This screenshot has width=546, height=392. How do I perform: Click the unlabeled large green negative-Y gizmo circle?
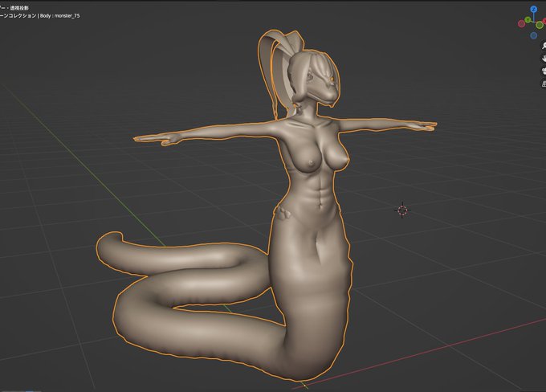540,25
